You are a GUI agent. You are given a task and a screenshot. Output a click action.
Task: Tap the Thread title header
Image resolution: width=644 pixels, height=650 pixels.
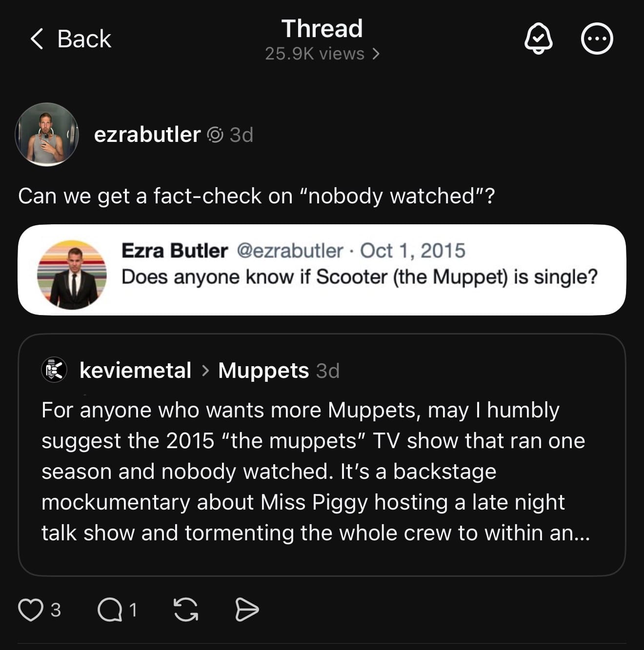tap(322, 28)
